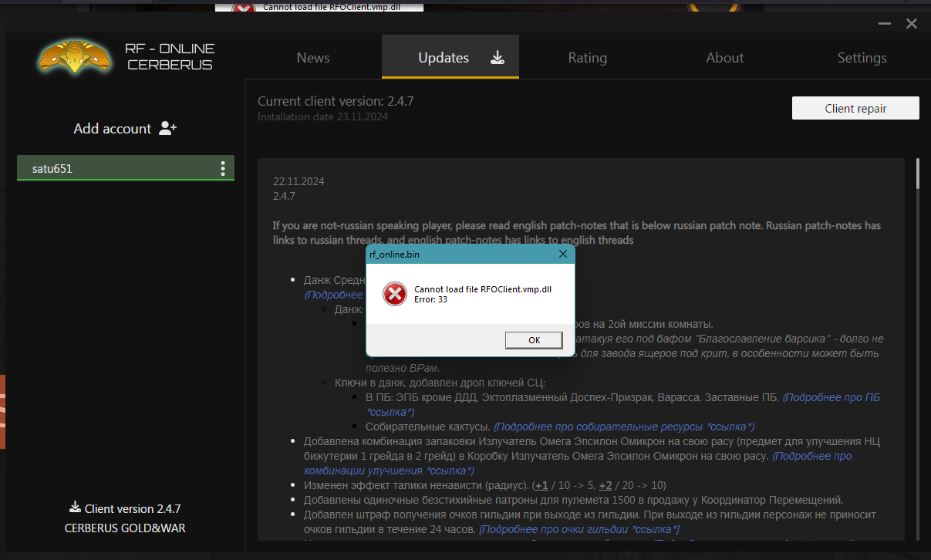Click the patch notes scrollbar thumb

917,174
